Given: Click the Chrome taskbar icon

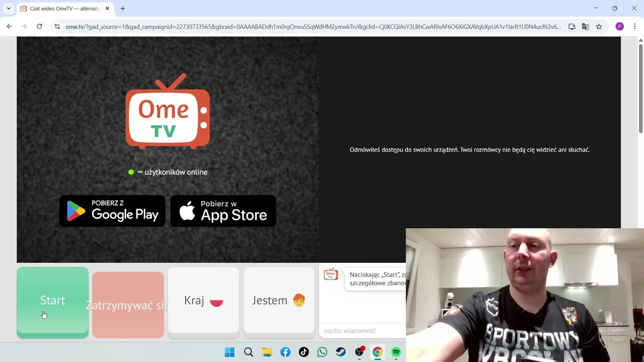Looking at the screenshot, I should (377, 352).
